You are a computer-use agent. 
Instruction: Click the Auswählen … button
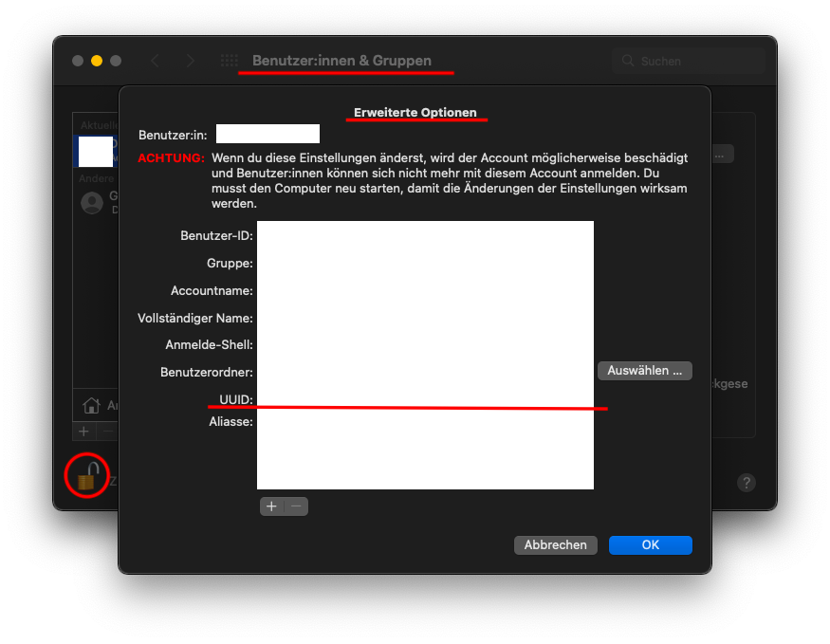(x=645, y=371)
